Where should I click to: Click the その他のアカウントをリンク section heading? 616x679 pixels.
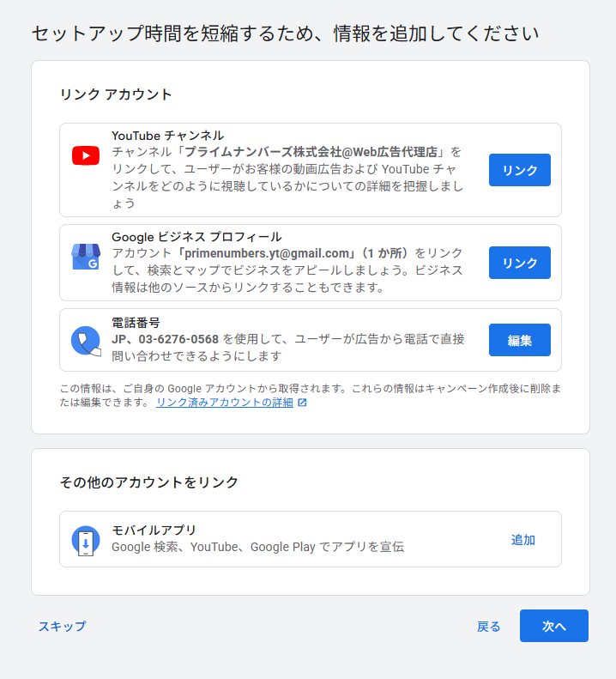(x=149, y=482)
